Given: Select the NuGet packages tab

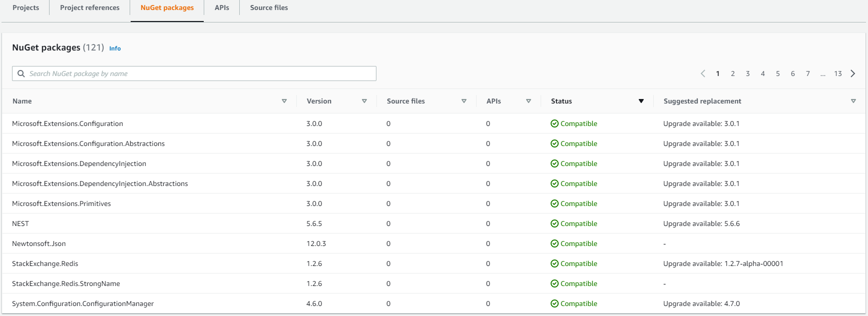Looking at the screenshot, I should [x=167, y=7].
